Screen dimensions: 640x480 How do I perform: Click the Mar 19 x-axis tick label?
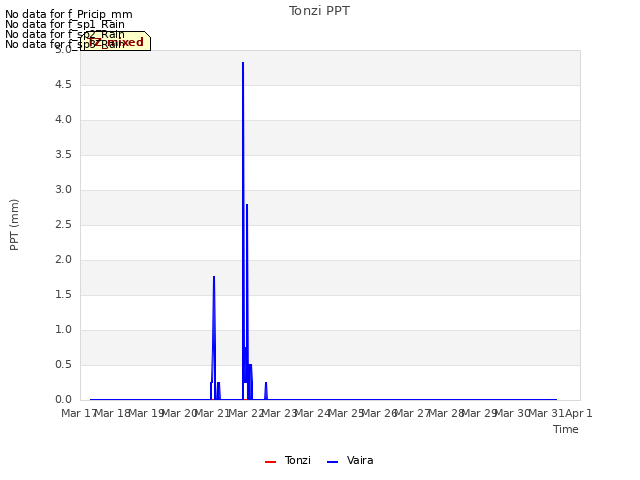(145, 413)
